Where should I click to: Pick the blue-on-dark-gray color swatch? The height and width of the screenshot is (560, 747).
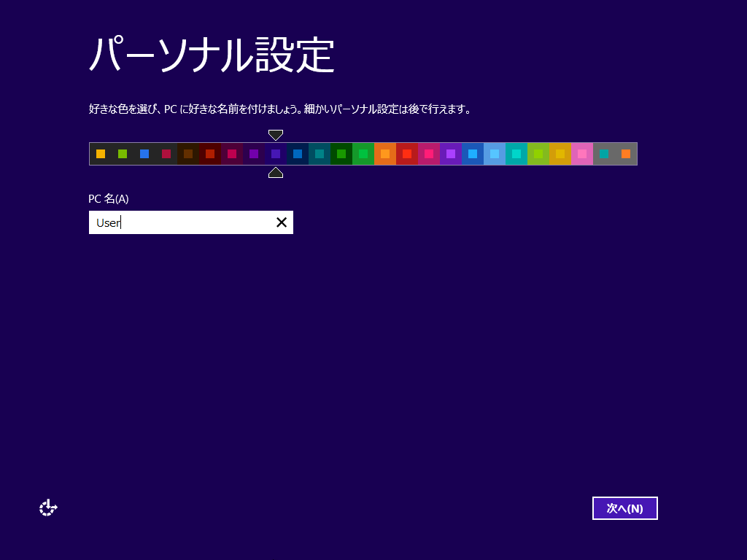144,154
